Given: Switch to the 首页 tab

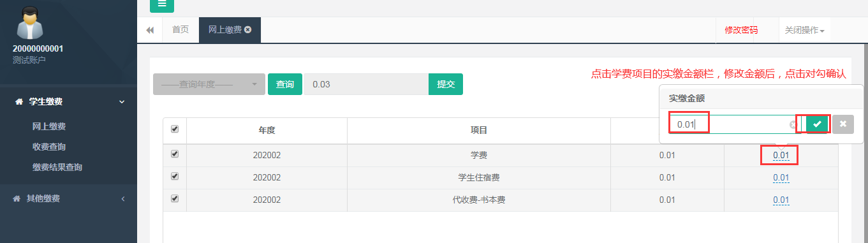Looking at the screenshot, I should (x=181, y=29).
